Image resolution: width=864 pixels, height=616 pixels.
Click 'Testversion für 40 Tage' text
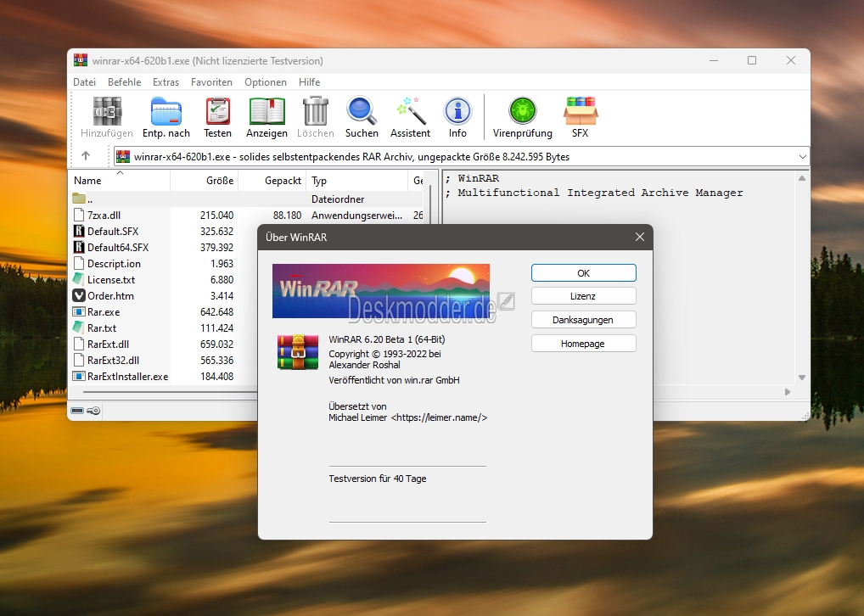point(378,479)
